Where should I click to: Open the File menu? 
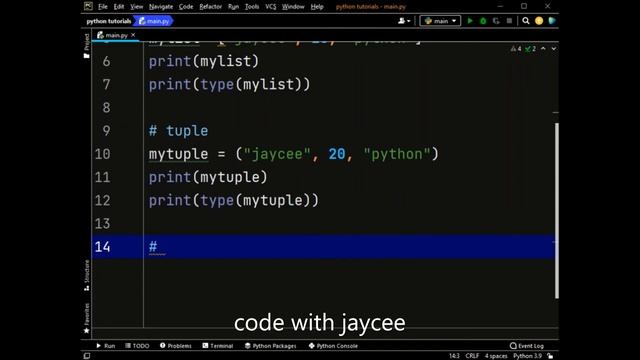point(102,7)
